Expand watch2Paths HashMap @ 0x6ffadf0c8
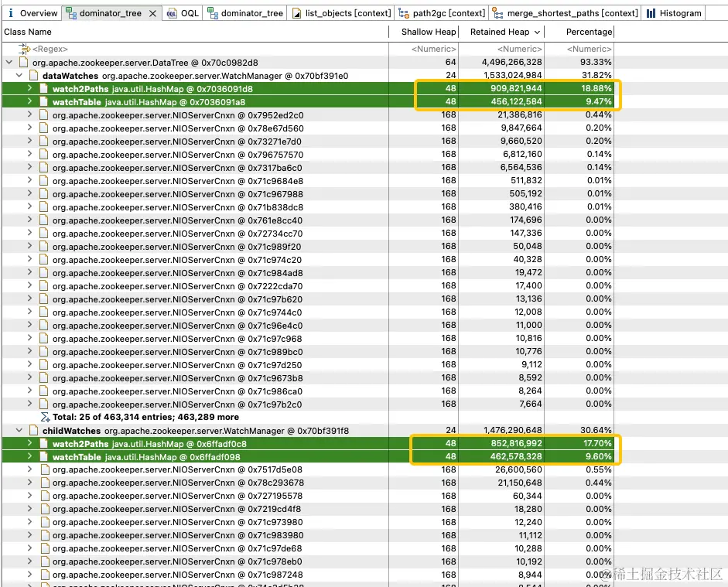 [x=29, y=442]
